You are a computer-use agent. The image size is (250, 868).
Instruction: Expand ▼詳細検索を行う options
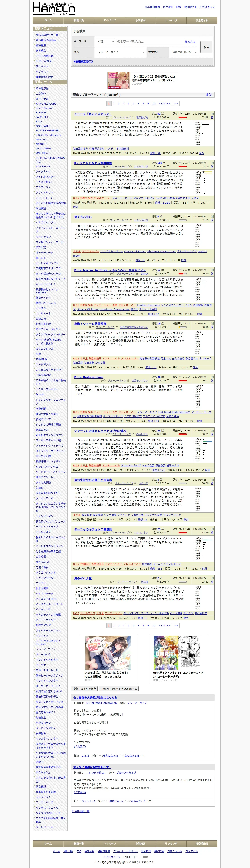83,62
